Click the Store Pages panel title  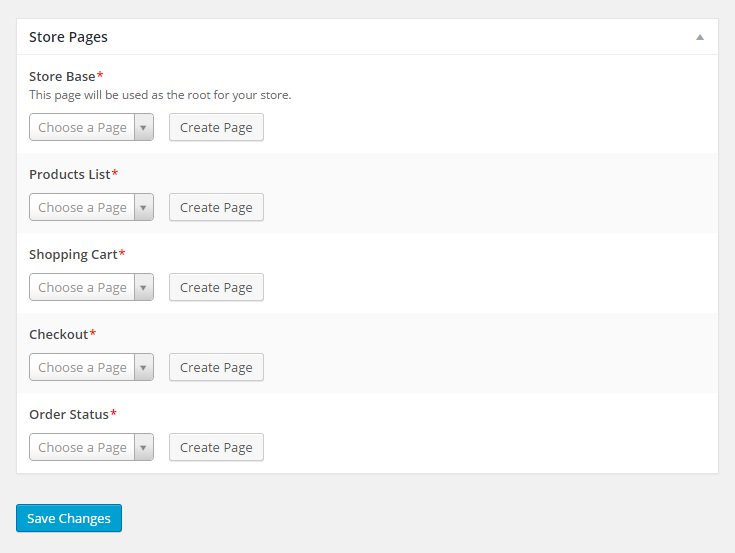coord(68,37)
